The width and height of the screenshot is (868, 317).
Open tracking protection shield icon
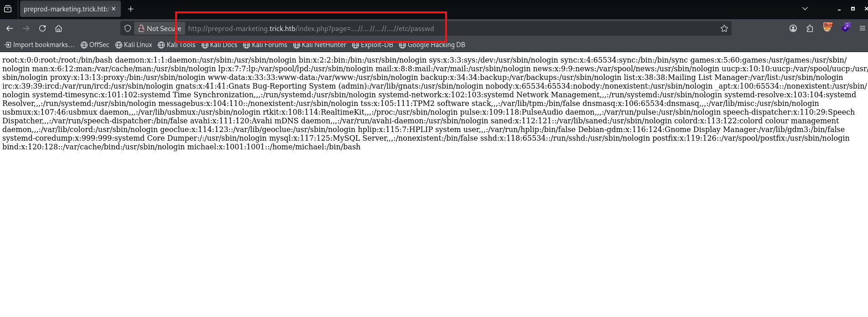pos(128,28)
